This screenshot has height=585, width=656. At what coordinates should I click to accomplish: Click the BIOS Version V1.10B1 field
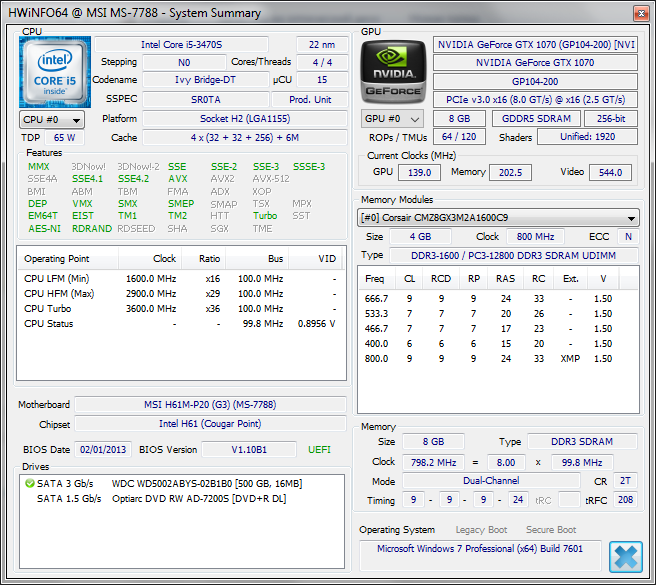pyautogui.click(x=249, y=450)
